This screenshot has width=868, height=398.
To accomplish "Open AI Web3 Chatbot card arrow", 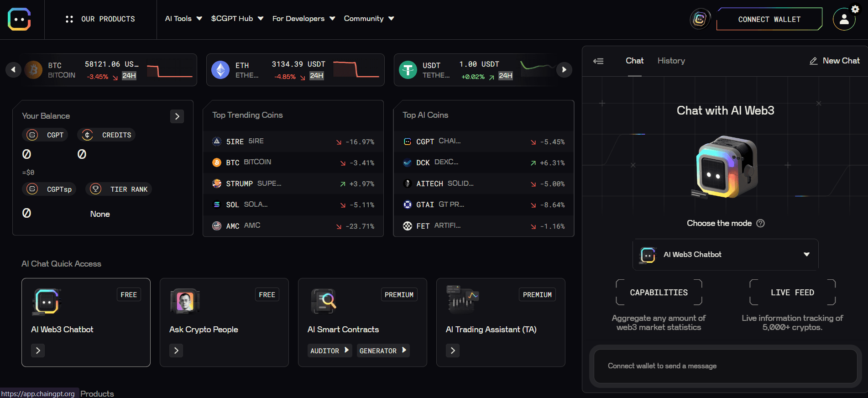I will click(38, 351).
